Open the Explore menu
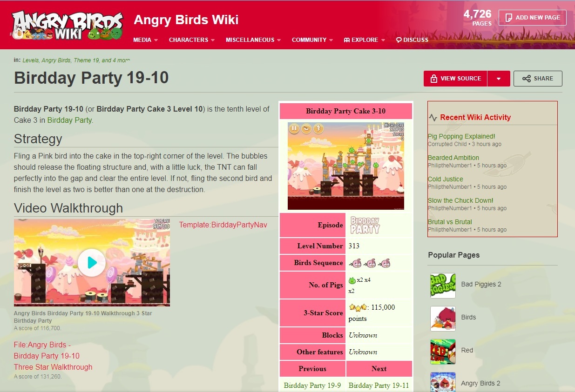 click(365, 40)
